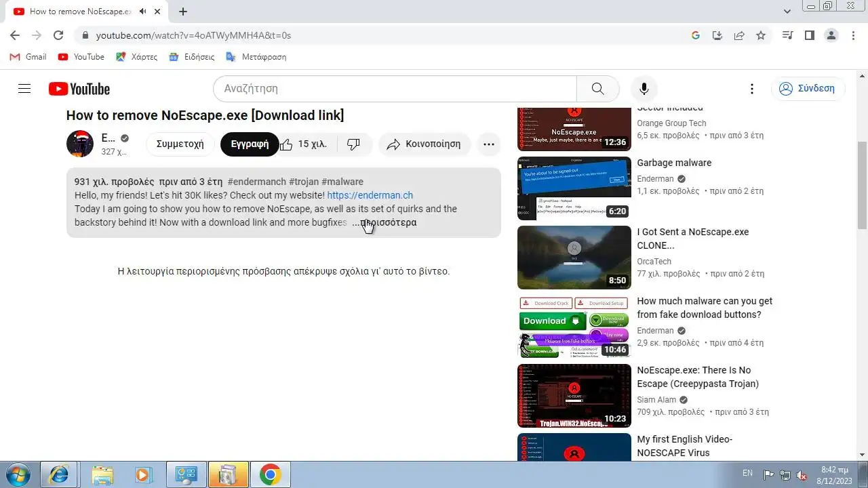Open the Garbage malware video thumbnail
Screen dimensions: 868x488
(574, 188)
